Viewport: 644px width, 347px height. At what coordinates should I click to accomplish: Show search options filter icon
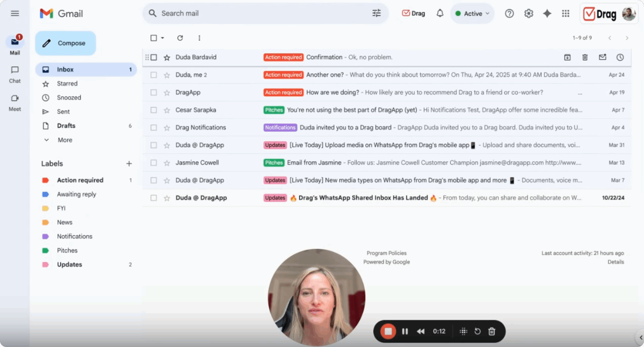coord(377,13)
